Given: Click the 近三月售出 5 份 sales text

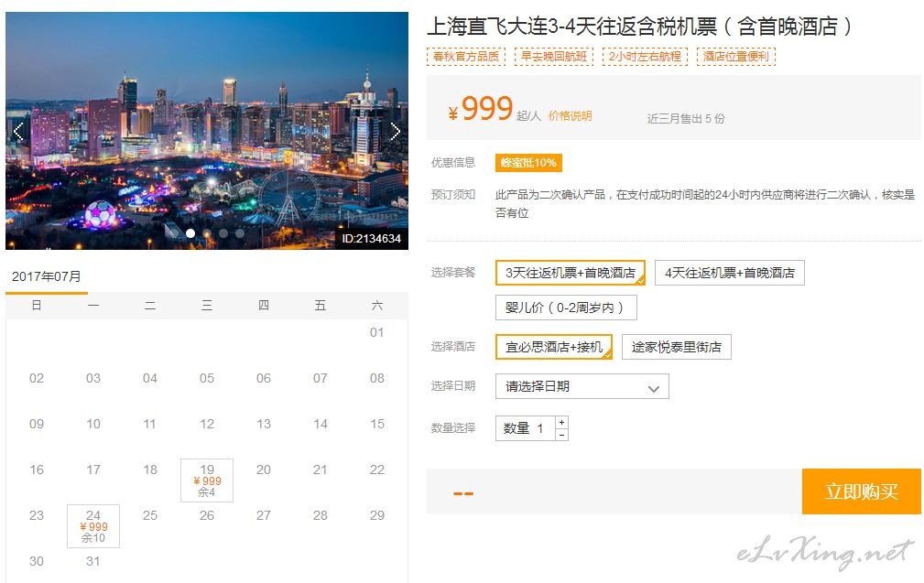Looking at the screenshot, I should click(686, 118).
